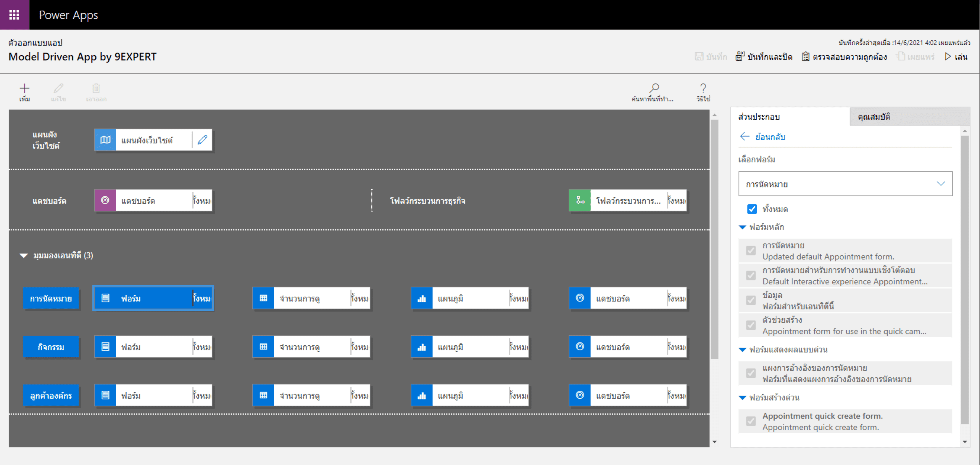This screenshot has width=980, height=465.
Task: Toggle Appointment quick create form checkbox
Action: click(751, 421)
